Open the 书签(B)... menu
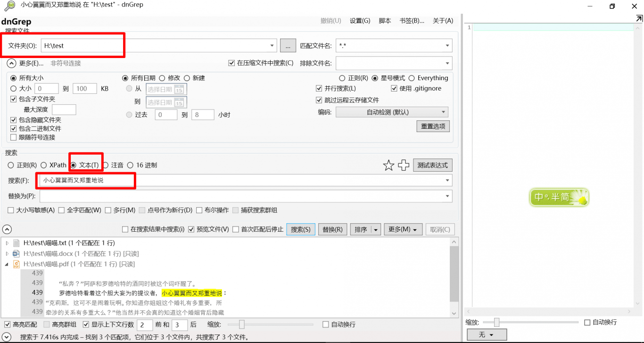Screen dimensions: 644x343 pyautogui.click(x=412, y=21)
